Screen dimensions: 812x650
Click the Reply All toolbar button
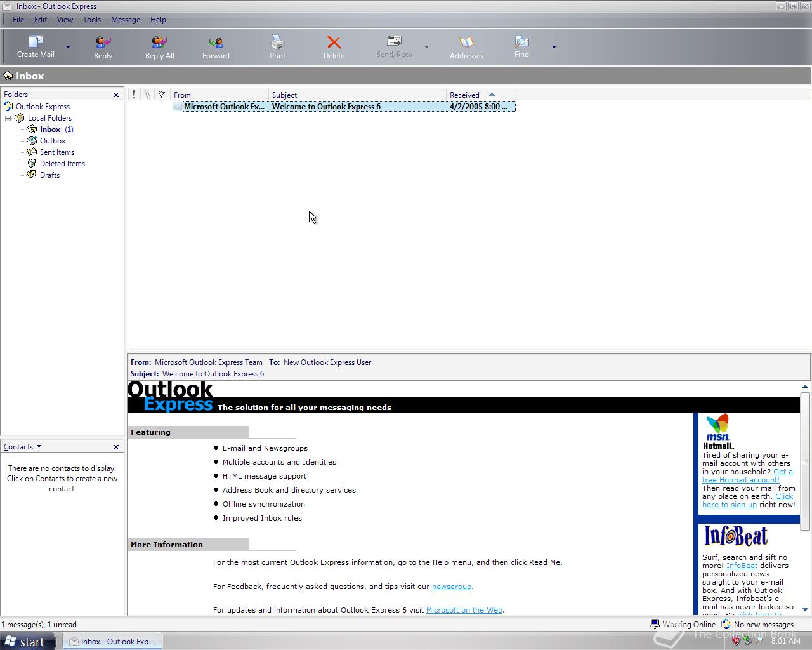[x=159, y=48]
